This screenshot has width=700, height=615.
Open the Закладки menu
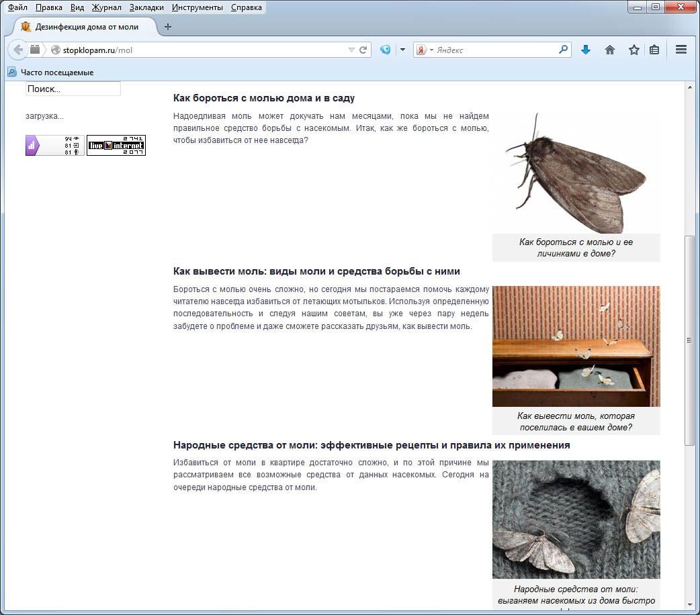tap(147, 7)
